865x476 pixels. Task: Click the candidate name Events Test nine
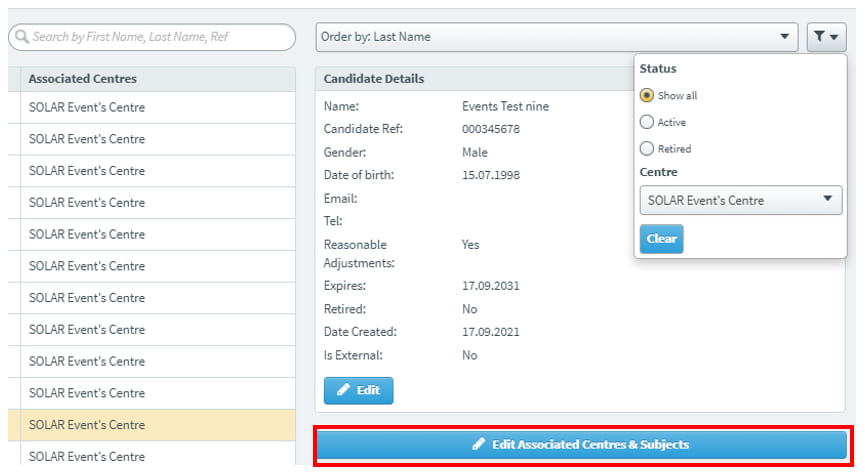(x=505, y=106)
